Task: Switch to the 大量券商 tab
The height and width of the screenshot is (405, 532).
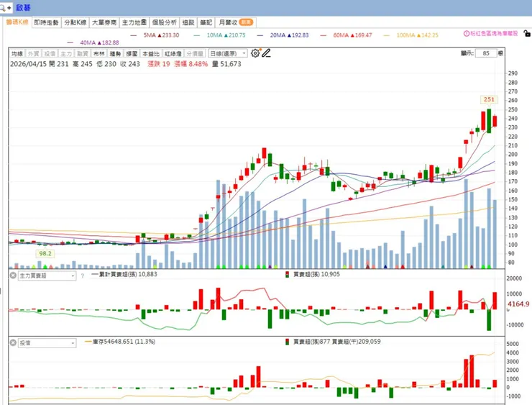Action: tap(104, 22)
